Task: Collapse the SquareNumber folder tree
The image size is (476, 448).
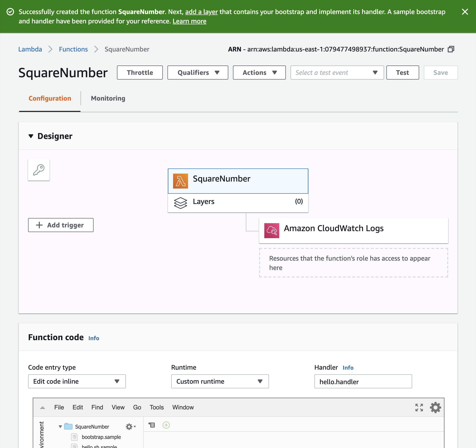Action: 60,426
